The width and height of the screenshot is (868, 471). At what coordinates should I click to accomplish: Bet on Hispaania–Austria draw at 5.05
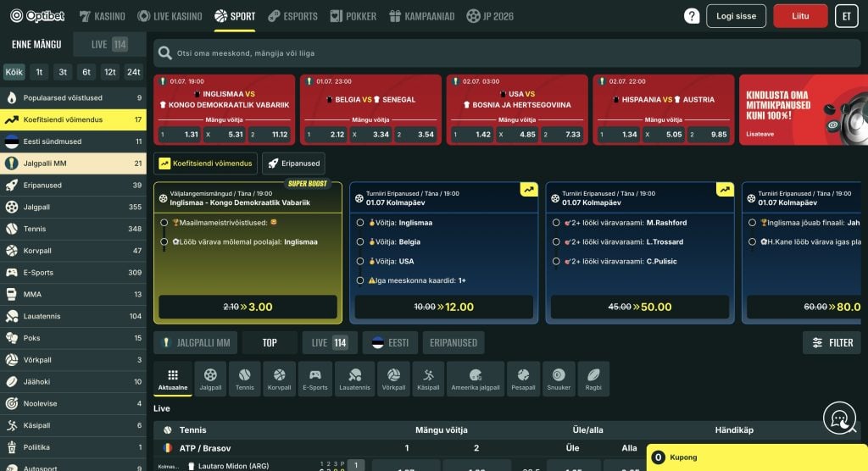click(664, 134)
